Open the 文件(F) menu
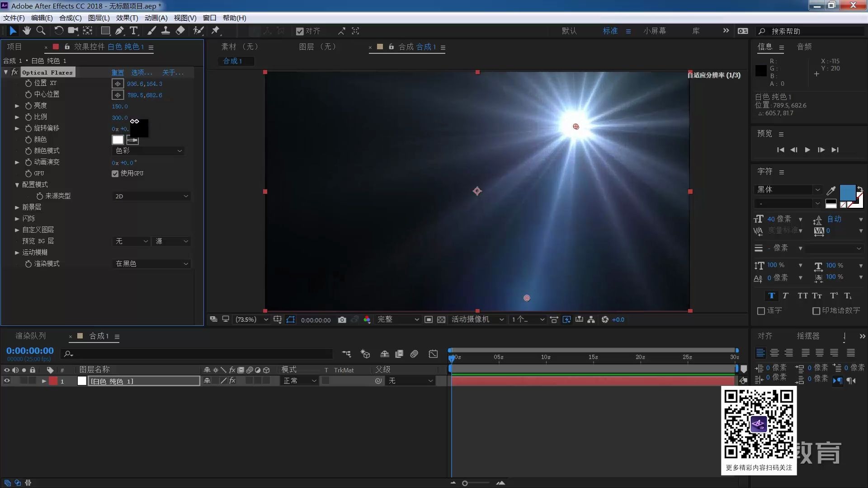 pos(14,18)
